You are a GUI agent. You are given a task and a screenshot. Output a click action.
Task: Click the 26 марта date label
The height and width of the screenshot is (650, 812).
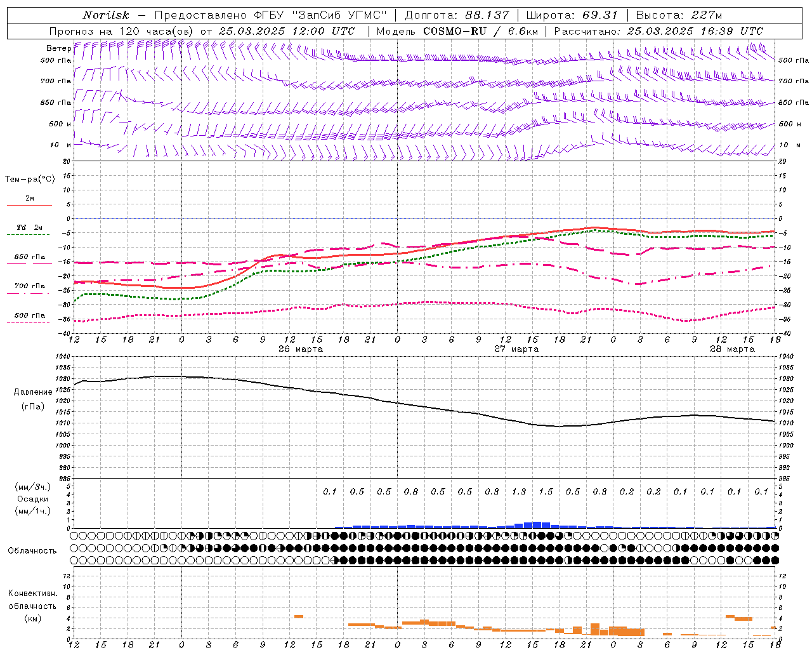point(301,349)
